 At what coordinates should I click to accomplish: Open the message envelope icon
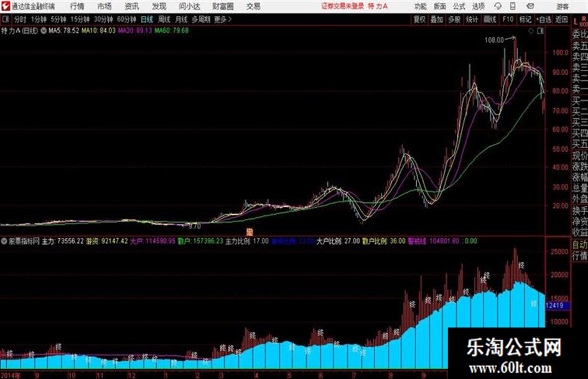coord(530,6)
